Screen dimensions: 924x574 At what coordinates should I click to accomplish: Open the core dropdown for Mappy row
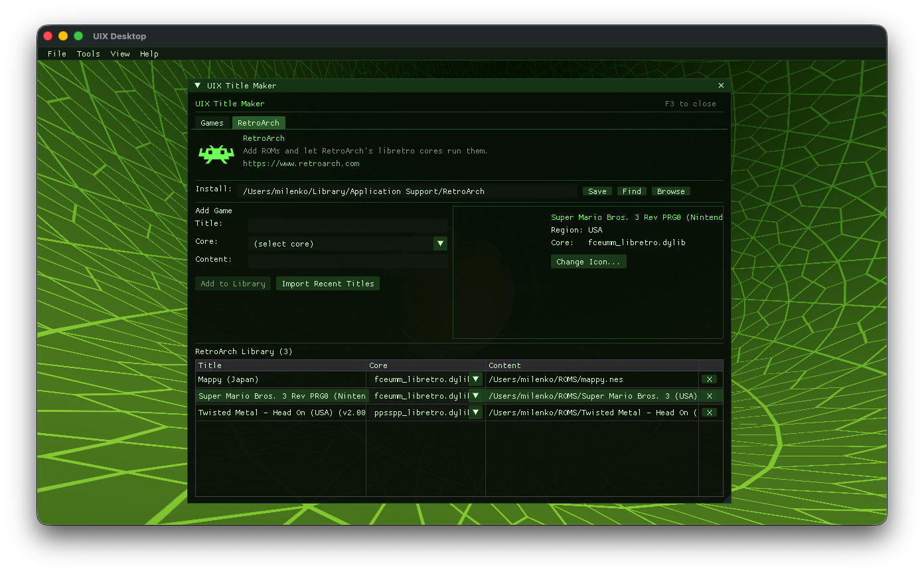475,379
